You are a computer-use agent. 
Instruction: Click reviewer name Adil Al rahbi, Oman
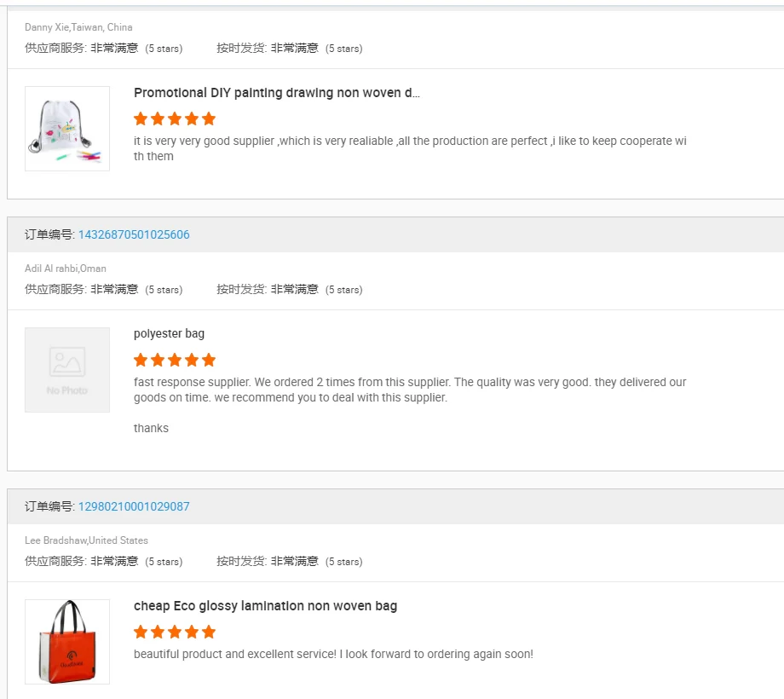point(66,269)
